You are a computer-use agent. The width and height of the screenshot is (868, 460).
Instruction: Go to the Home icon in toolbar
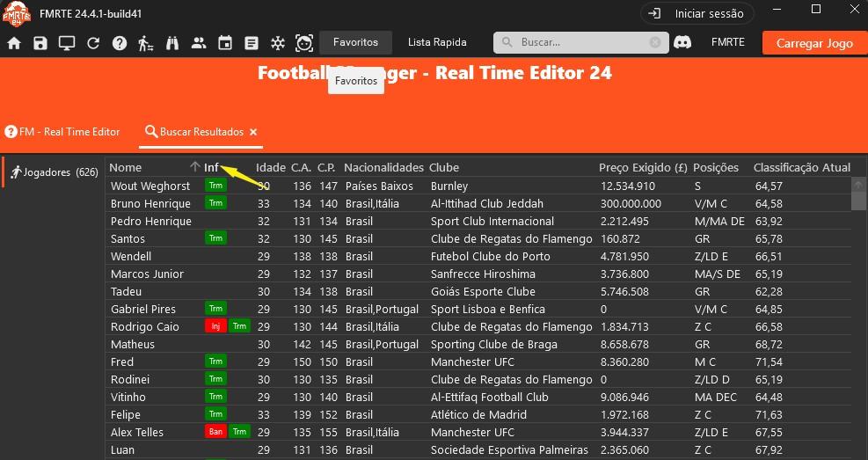click(x=14, y=43)
